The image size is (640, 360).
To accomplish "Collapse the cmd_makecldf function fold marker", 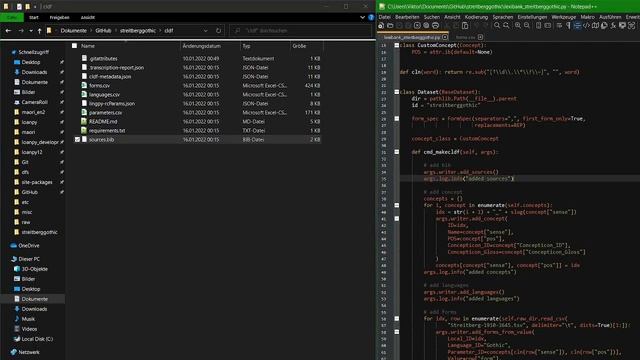I will click(396, 152).
